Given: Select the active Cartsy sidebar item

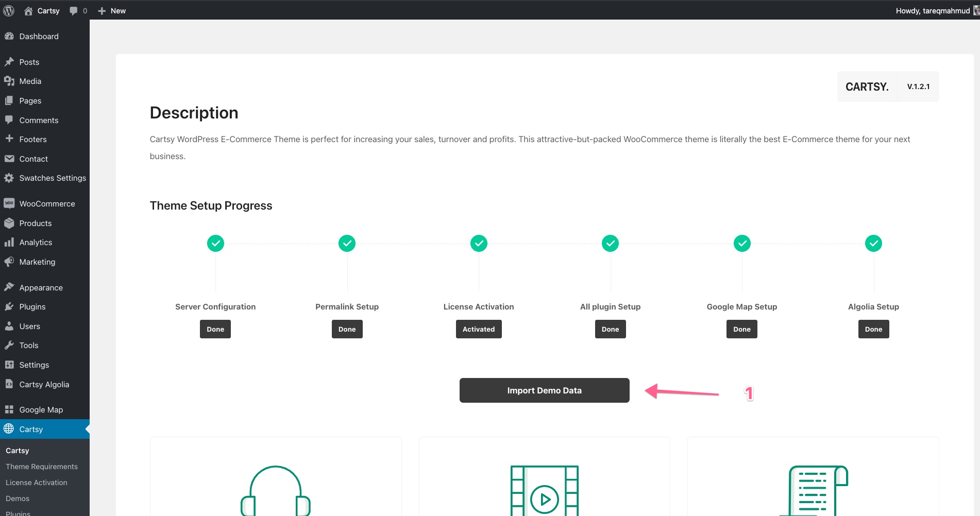Looking at the screenshot, I should click(x=45, y=429).
